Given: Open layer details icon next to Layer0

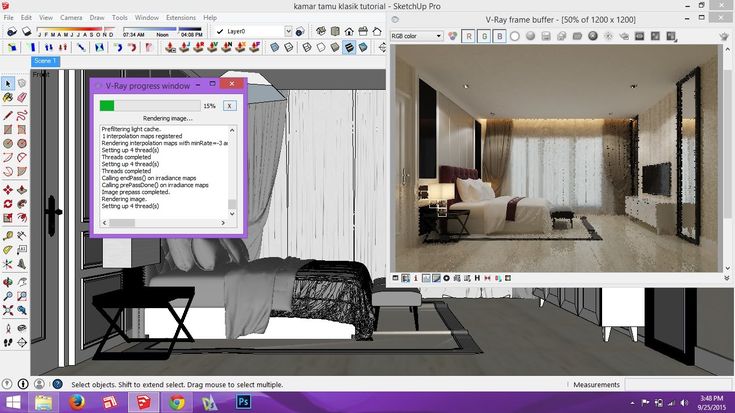Looking at the screenshot, I should tap(300, 31).
